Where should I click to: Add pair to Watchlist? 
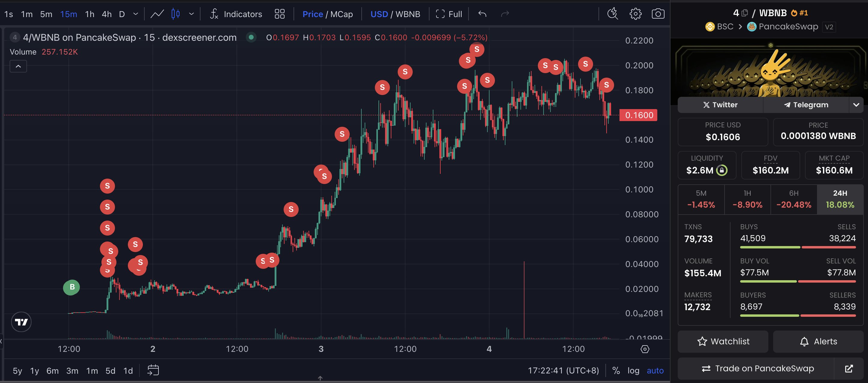tap(723, 341)
